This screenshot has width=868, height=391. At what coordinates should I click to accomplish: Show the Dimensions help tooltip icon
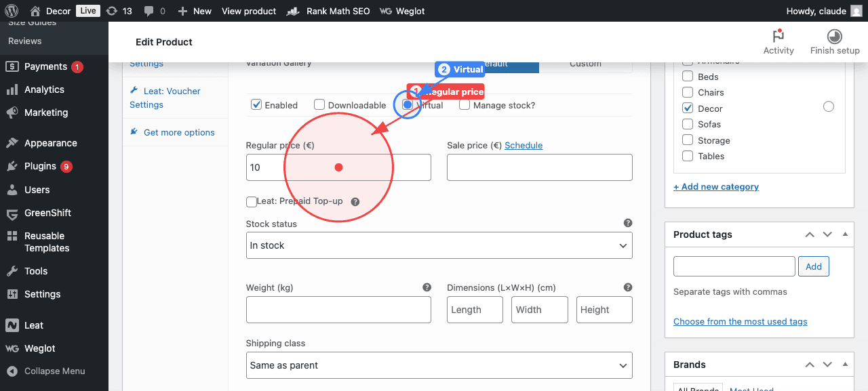click(628, 287)
